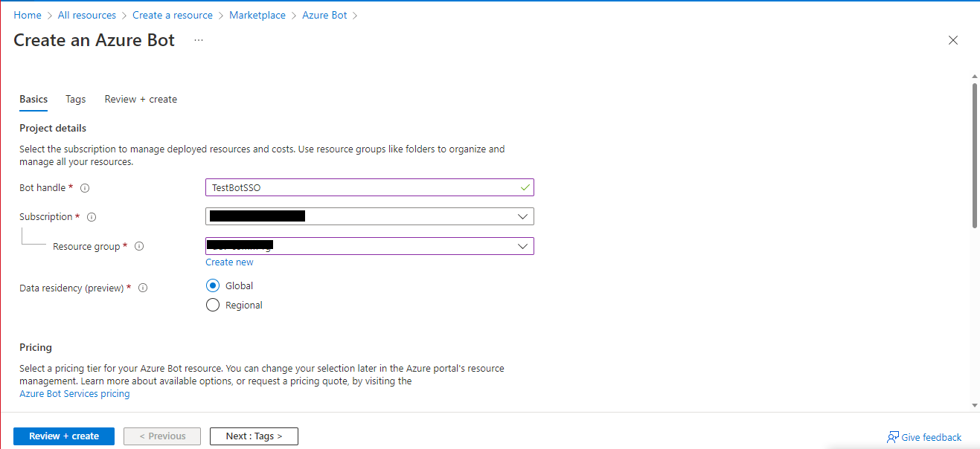The height and width of the screenshot is (449, 980).
Task: Click the info icon beside Resource group
Action: coord(139,246)
